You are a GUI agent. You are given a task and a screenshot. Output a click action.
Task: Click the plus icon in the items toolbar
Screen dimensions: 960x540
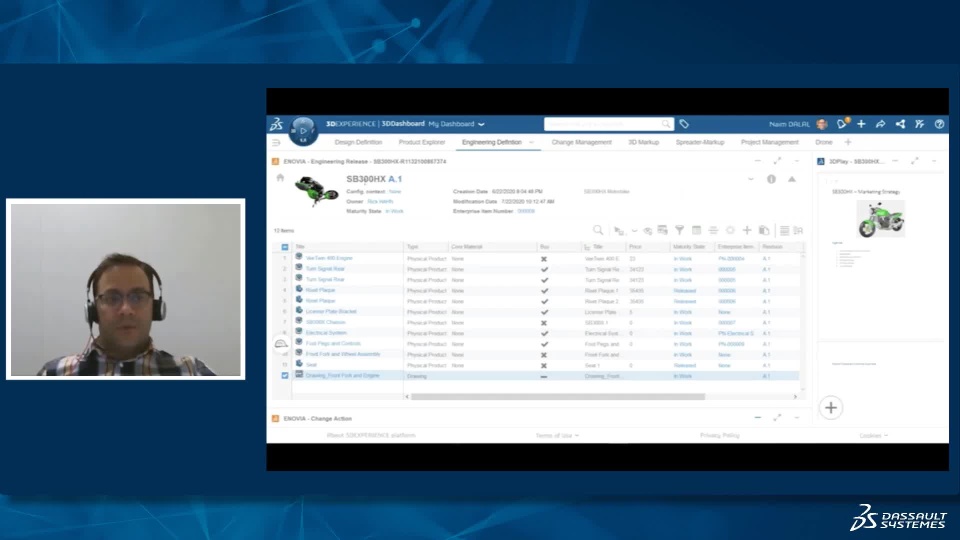(747, 230)
